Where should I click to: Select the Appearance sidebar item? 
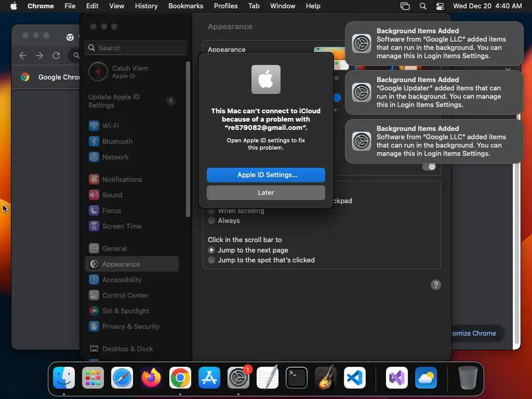coord(132,264)
